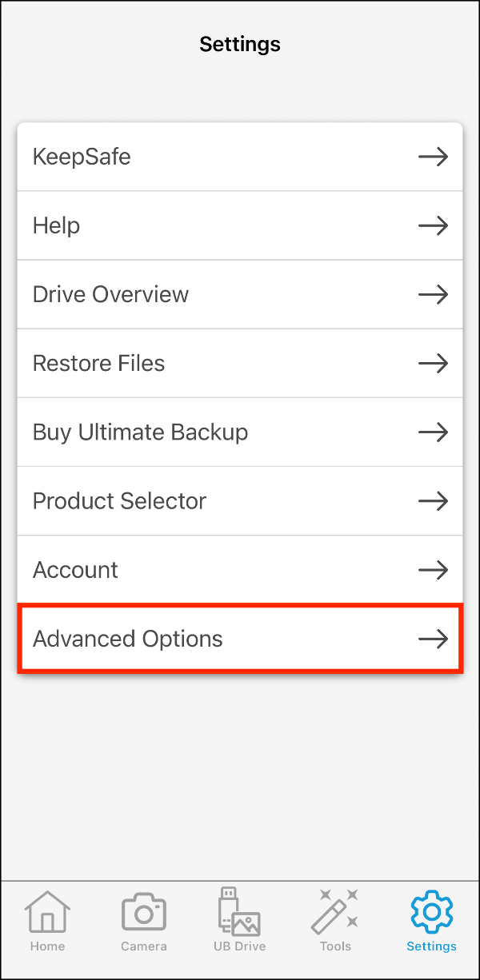
Task: Open the Buy Ultimate Backup option
Action: (x=240, y=432)
